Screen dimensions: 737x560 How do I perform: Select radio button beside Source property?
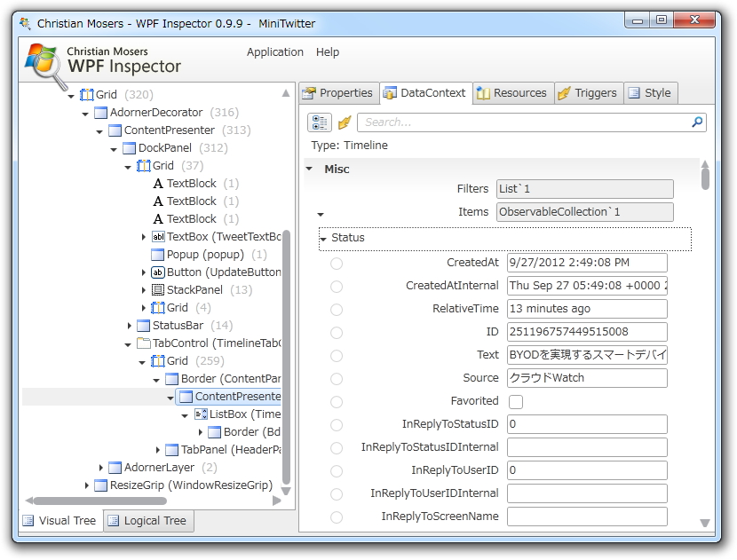337,379
